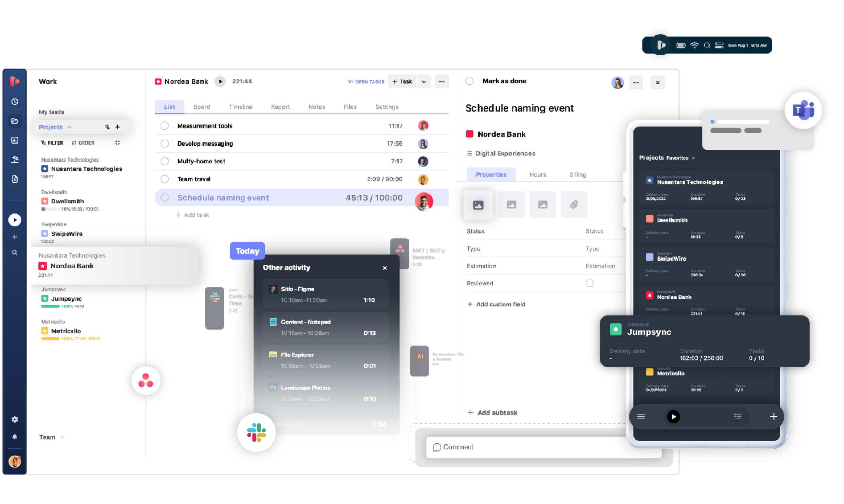Click the add task icon in Projects header
Viewport: 844px width, 504px height.
point(118,126)
